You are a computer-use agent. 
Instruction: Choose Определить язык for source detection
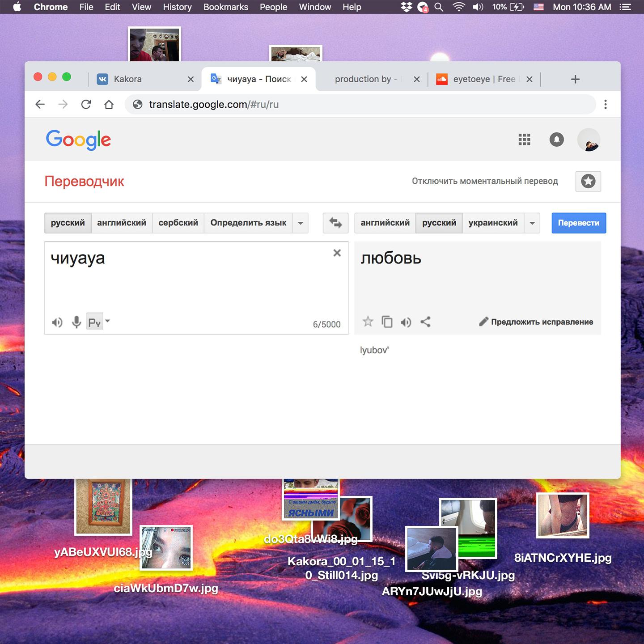(248, 223)
